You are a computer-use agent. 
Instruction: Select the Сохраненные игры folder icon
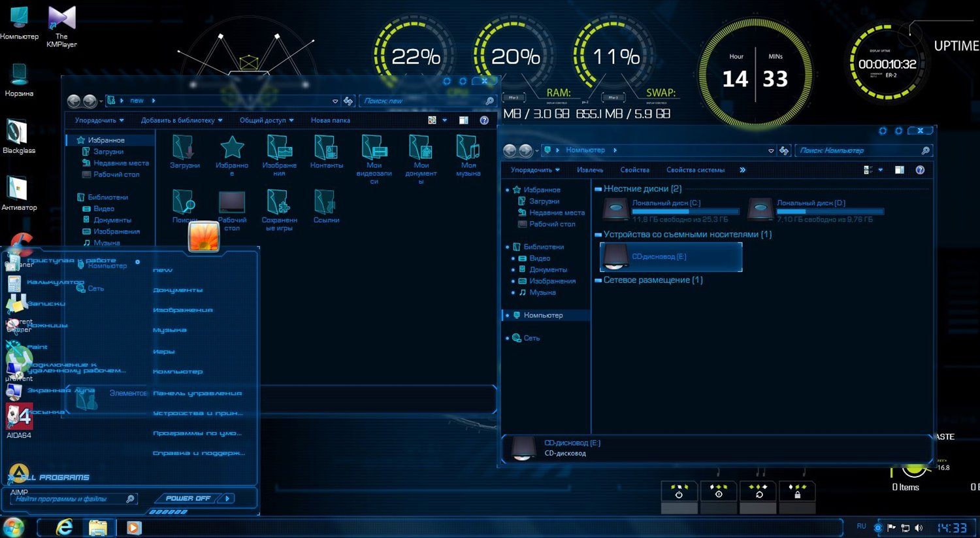point(279,210)
